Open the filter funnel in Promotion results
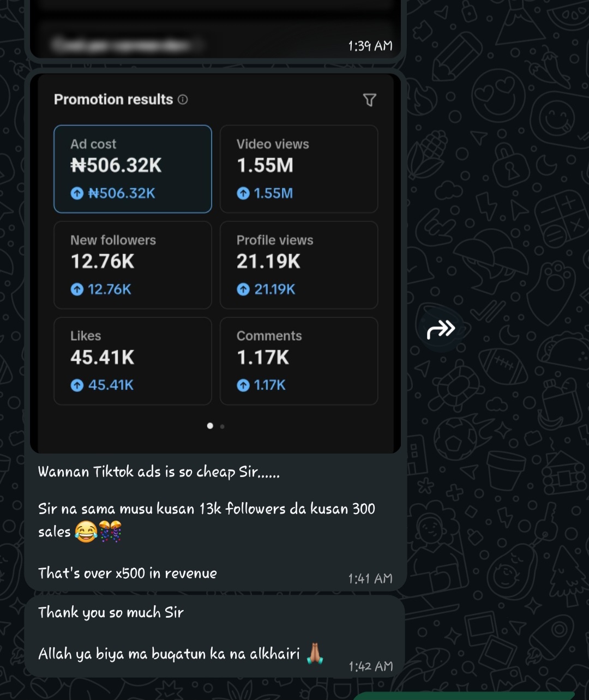The width and height of the screenshot is (589, 700). pos(369,100)
